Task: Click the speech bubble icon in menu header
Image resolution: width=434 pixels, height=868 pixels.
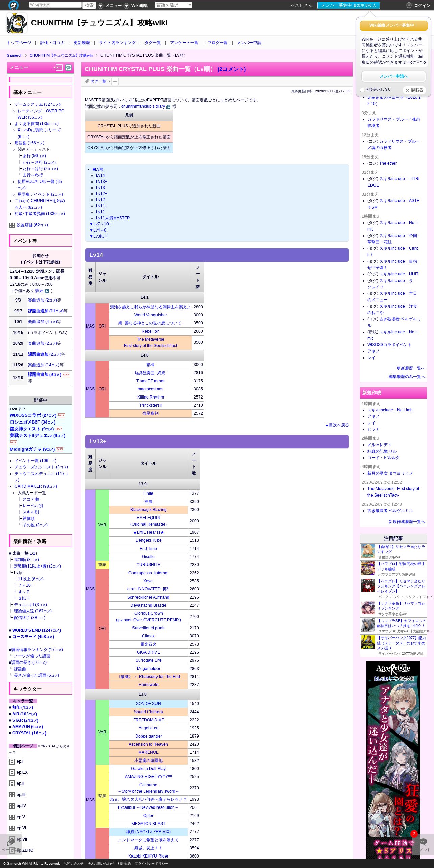Action: coord(68,68)
